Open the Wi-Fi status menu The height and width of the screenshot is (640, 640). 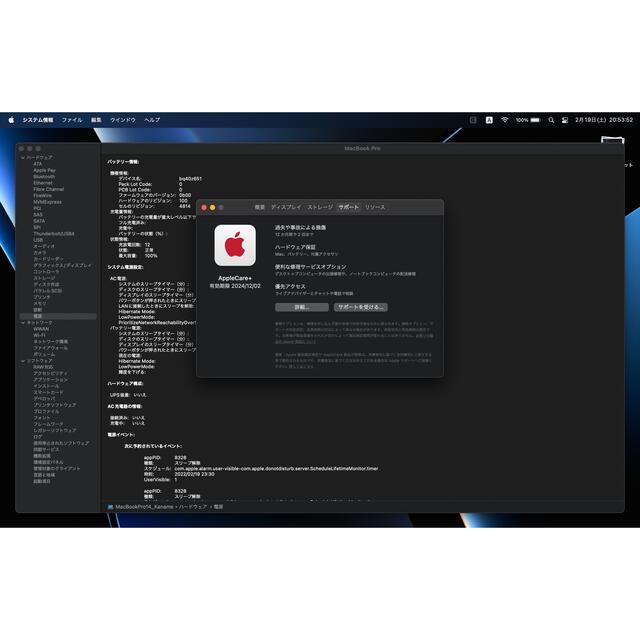pyautogui.click(x=505, y=120)
